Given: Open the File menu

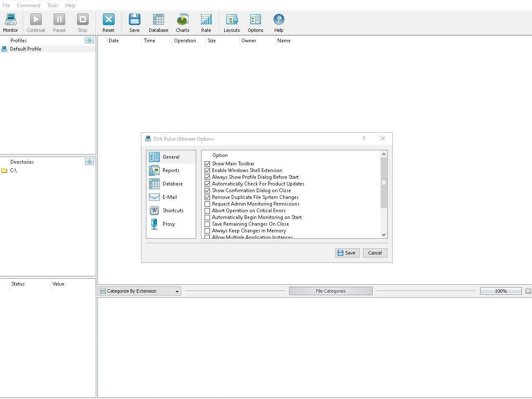Looking at the screenshot, I should [x=6, y=5].
